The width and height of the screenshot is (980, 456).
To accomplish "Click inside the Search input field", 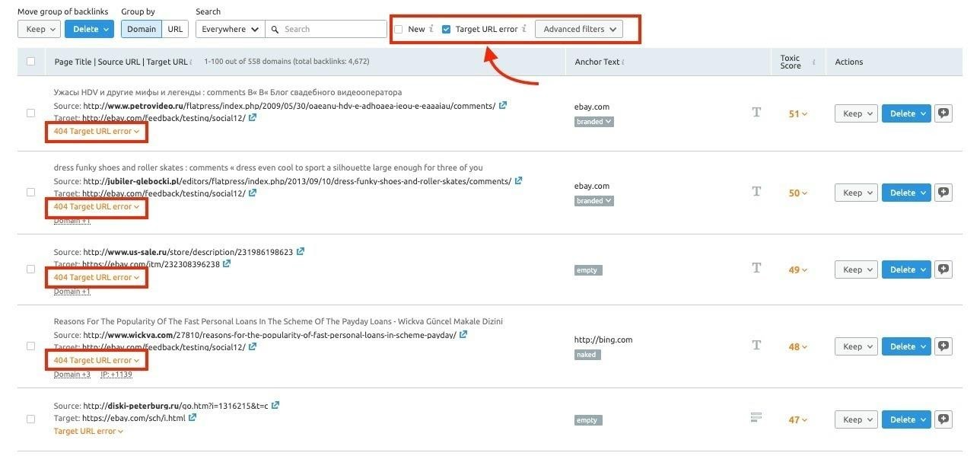I will click(x=327, y=28).
